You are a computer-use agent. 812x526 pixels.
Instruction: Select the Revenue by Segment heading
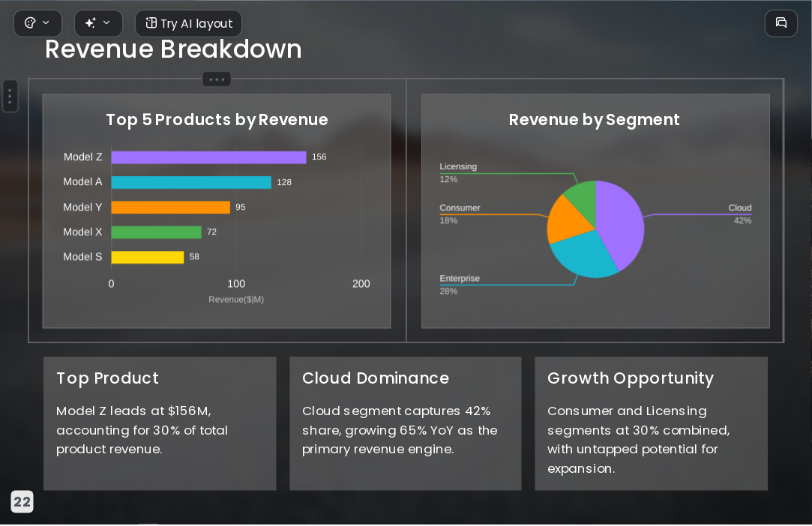pyautogui.click(x=594, y=120)
